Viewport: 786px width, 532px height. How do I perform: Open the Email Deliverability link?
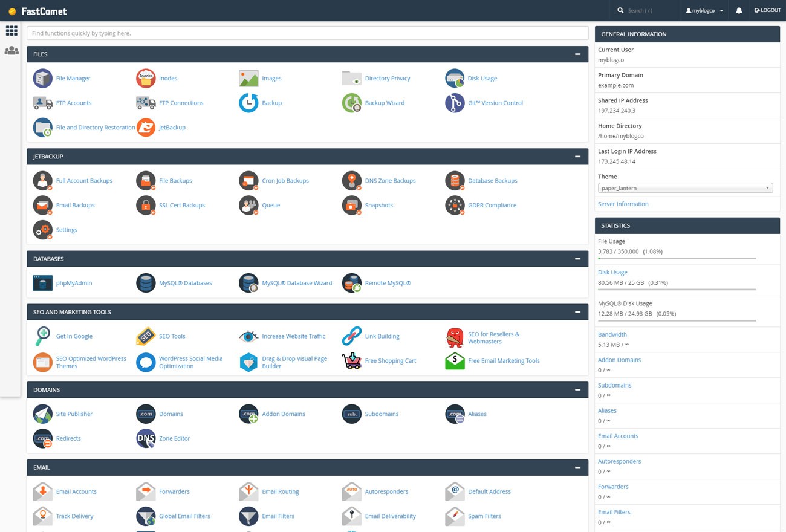[x=391, y=516]
